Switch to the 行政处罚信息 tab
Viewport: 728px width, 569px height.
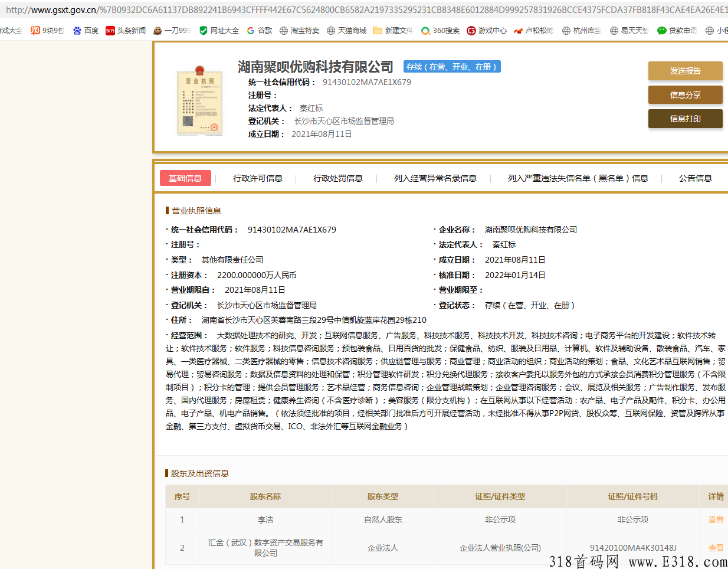[x=338, y=178]
